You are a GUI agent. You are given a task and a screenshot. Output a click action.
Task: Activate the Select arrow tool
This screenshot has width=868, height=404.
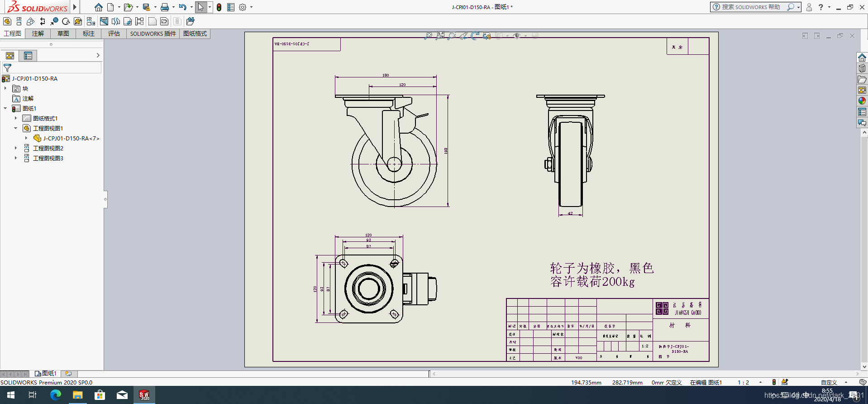pyautogui.click(x=201, y=7)
